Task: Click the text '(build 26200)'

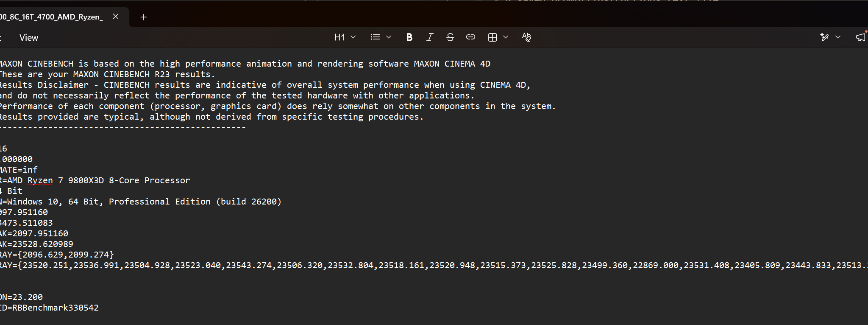Action: click(249, 202)
